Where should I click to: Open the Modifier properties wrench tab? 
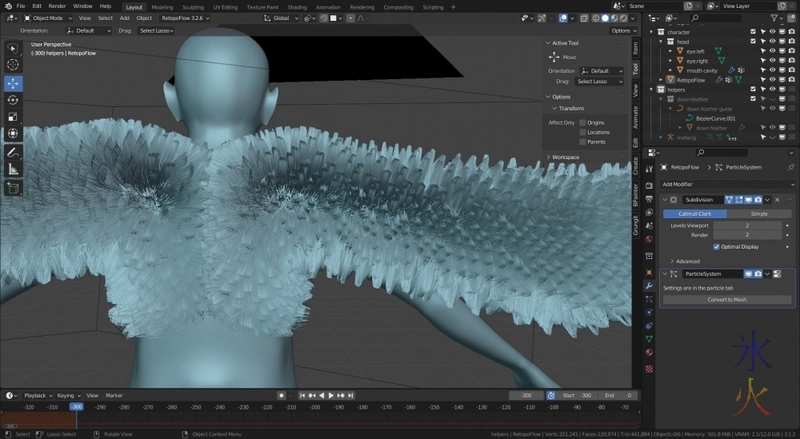[x=649, y=286]
